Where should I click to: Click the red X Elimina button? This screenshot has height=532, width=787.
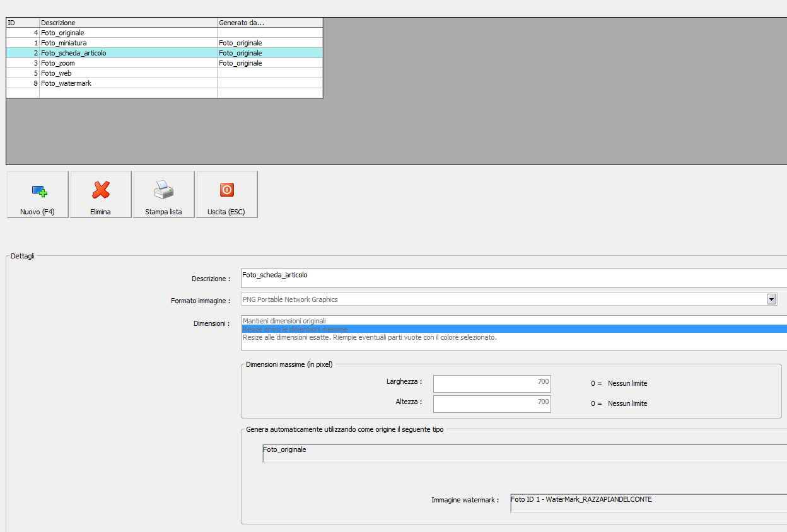101,195
